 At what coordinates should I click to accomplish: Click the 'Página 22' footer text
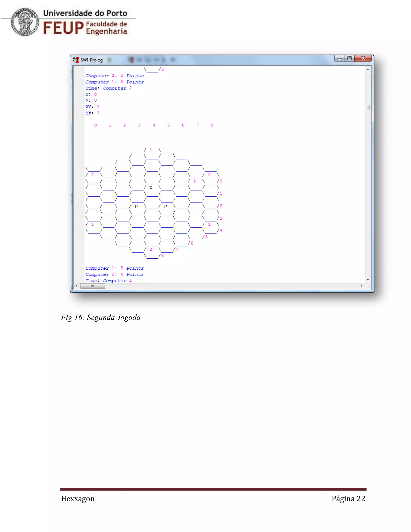[348, 499]
